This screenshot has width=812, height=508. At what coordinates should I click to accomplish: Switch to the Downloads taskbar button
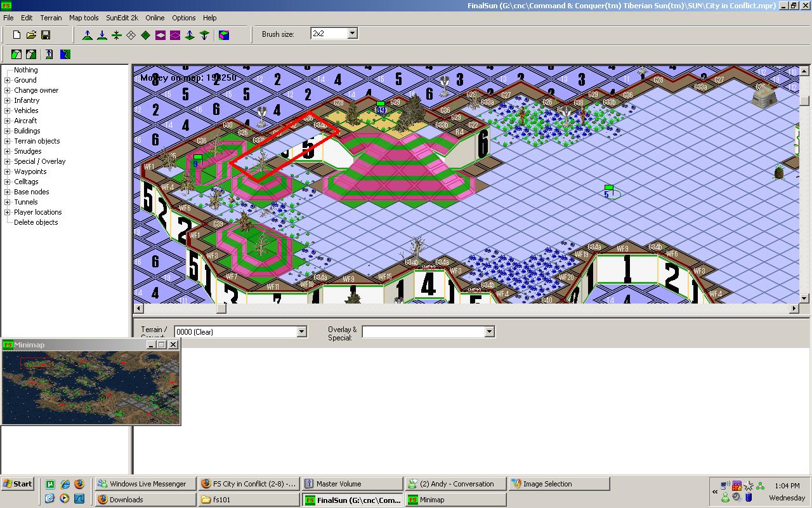tap(145, 500)
